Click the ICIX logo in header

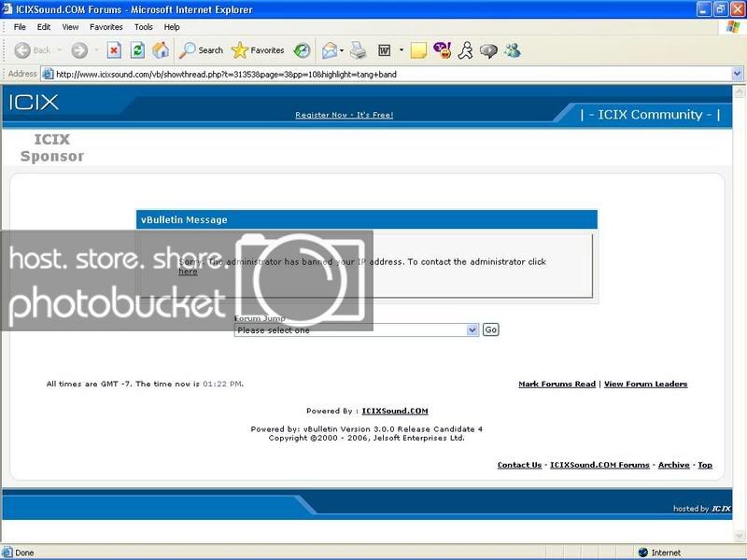point(34,103)
